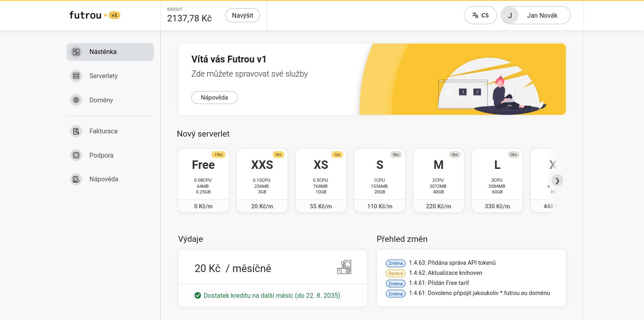Select the Domény globe icon
The image size is (644, 320).
tap(76, 100)
